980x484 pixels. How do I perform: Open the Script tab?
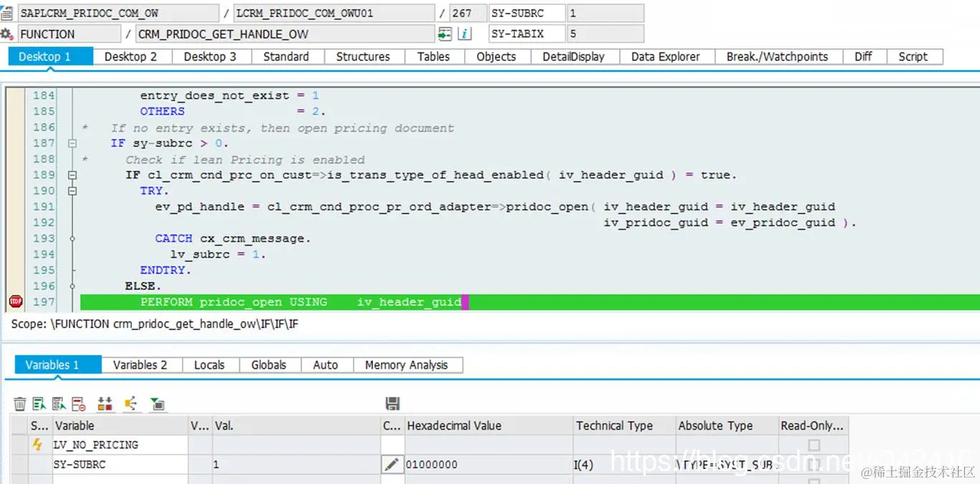tap(913, 57)
